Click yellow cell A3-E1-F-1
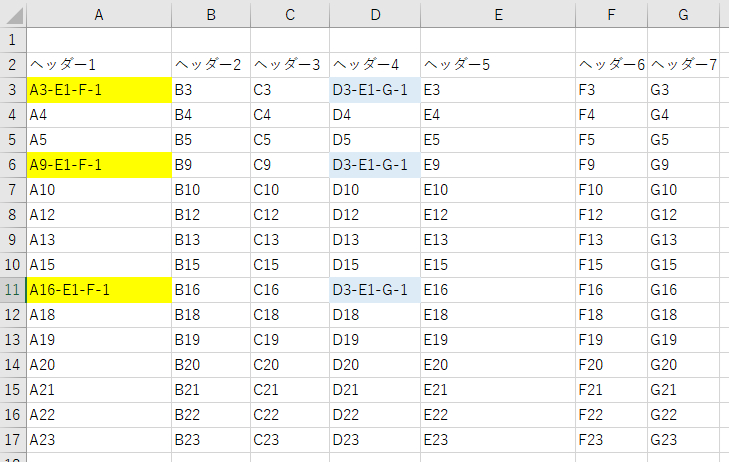The width and height of the screenshot is (729, 469). [x=98, y=90]
